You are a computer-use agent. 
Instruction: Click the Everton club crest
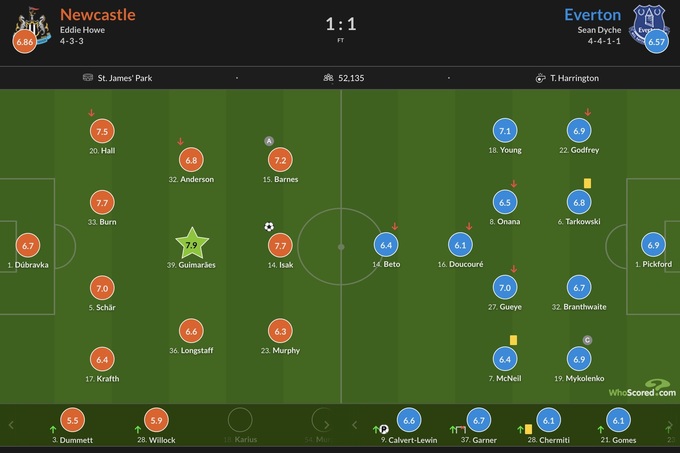click(x=653, y=24)
